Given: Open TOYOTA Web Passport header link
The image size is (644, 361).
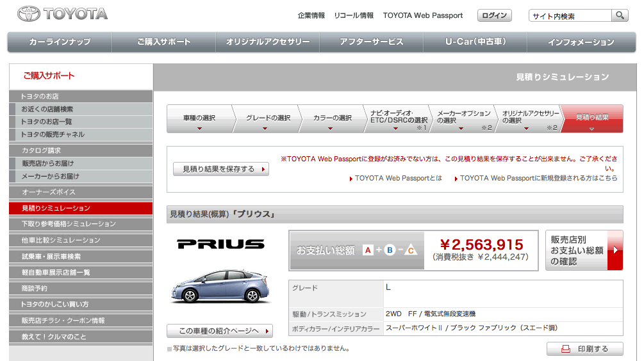Looking at the screenshot, I should click(423, 15).
